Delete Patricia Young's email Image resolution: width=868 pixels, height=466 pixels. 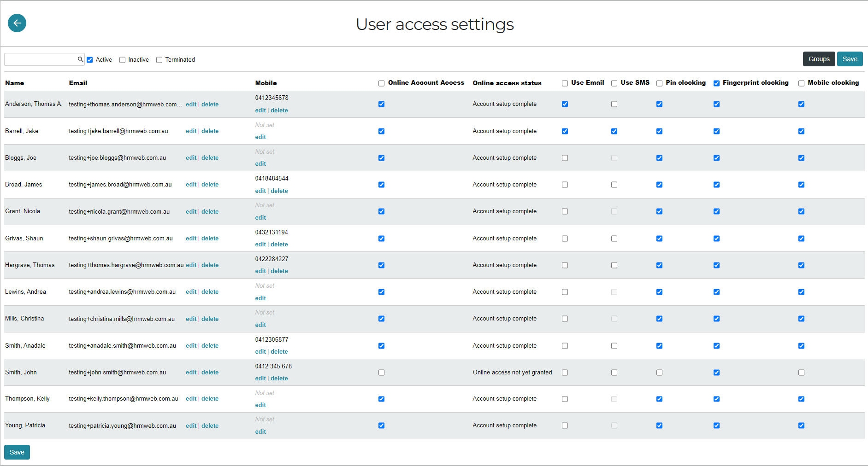[x=210, y=426]
